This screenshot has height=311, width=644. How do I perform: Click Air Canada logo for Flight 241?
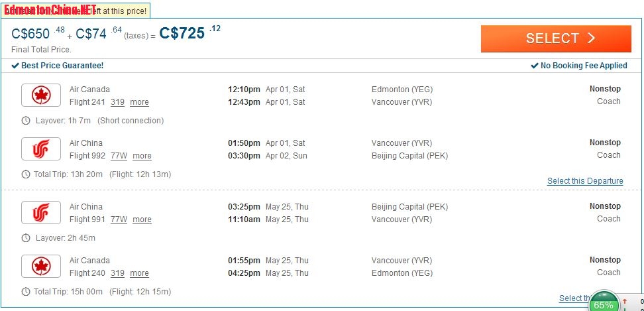click(x=41, y=95)
